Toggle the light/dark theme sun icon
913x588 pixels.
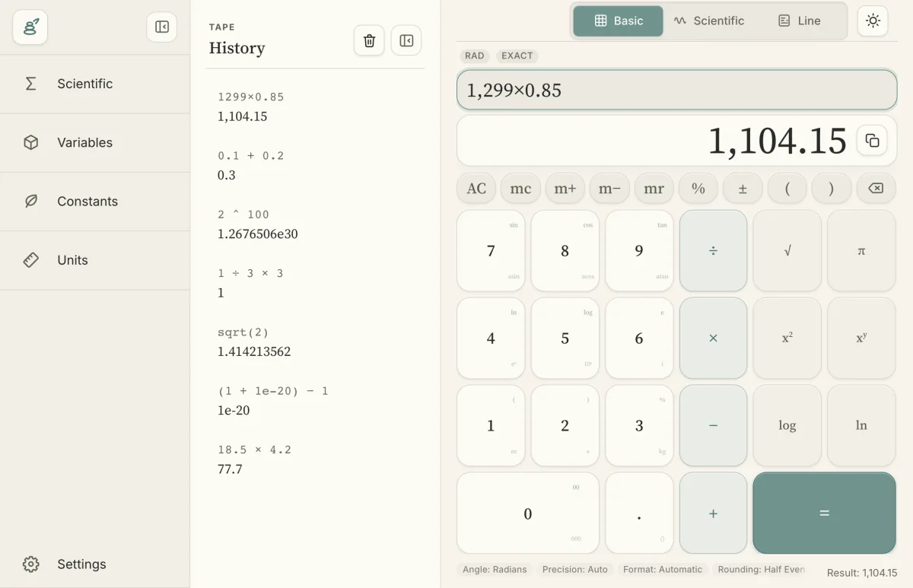[x=873, y=21]
